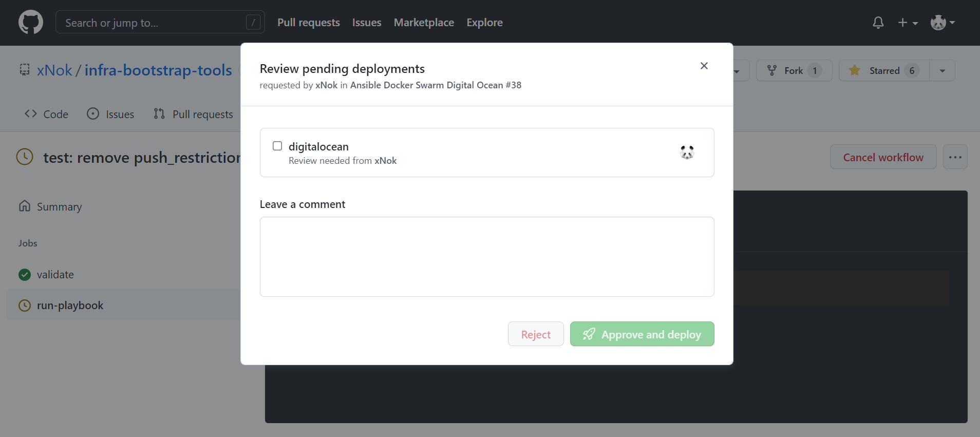This screenshot has width=980, height=437.
Task: Click the Starred button
Action: (884, 70)
